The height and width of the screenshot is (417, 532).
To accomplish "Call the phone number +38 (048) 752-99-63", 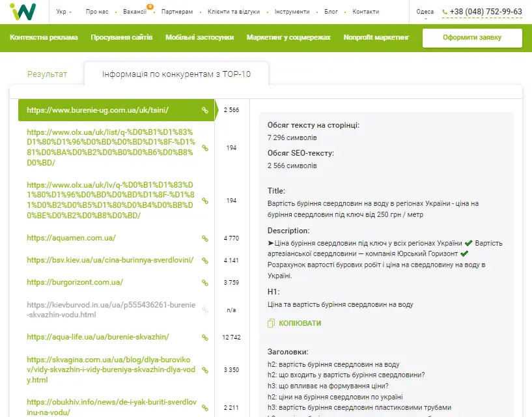I will pos(486,12).
